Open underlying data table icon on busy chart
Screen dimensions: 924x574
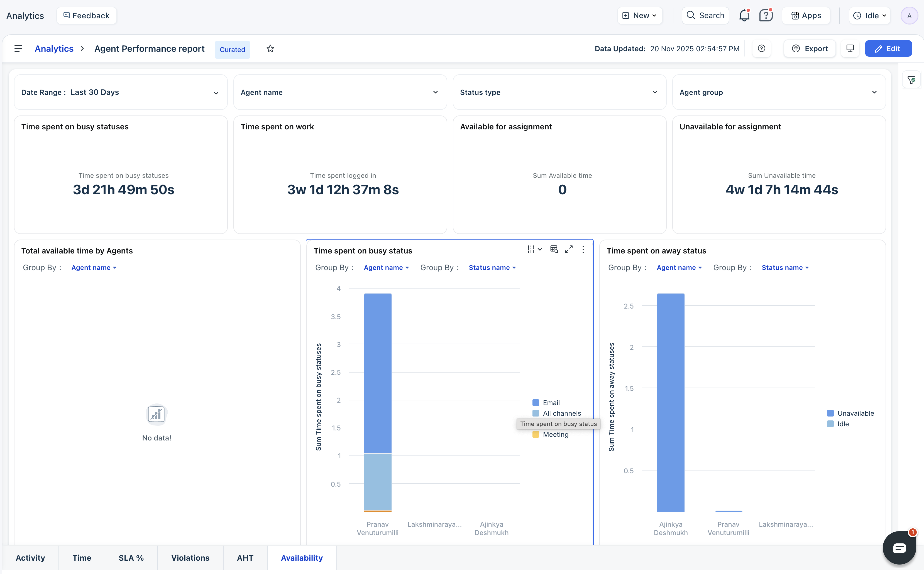pyautogui.click(x=554, y=249)
